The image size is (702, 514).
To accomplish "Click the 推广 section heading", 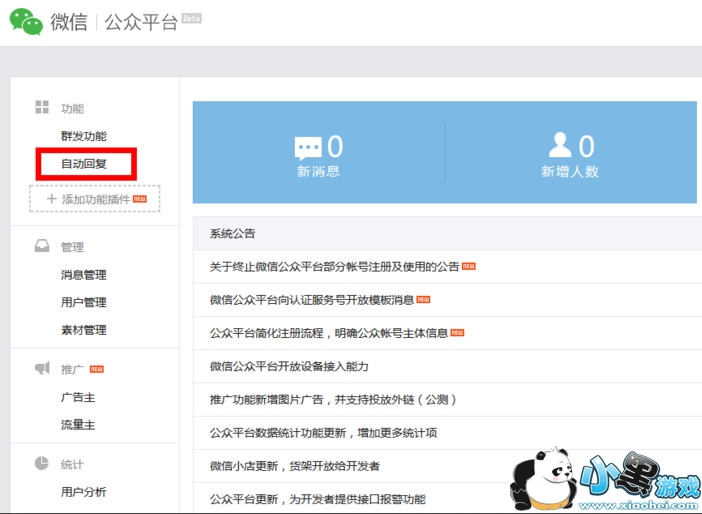I will pos(73,369).
